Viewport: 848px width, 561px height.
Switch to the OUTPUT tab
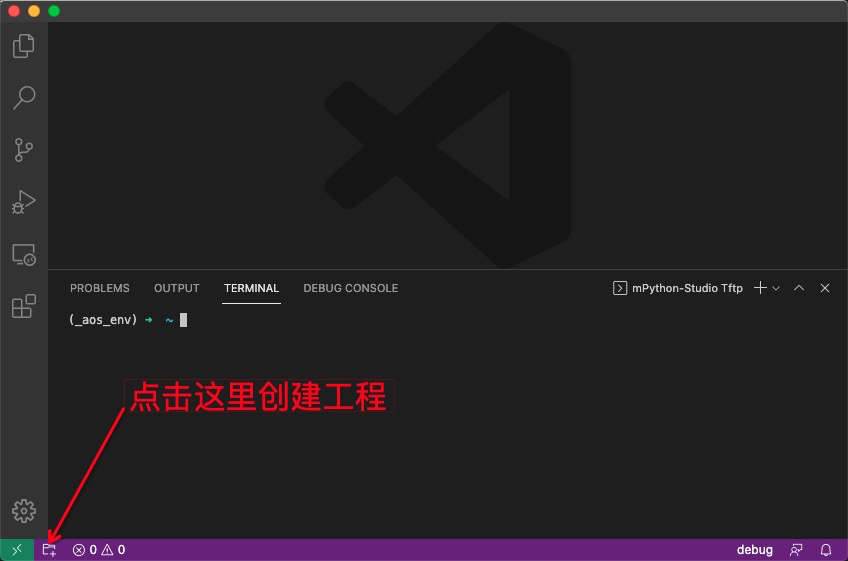pos(177,288)
